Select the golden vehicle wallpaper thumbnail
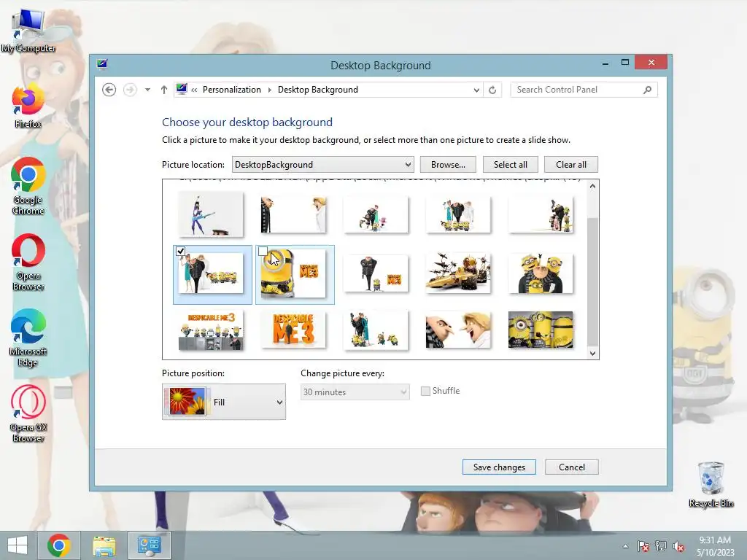Viewport: 747px width, 560px height. click(x=458, y=273)
